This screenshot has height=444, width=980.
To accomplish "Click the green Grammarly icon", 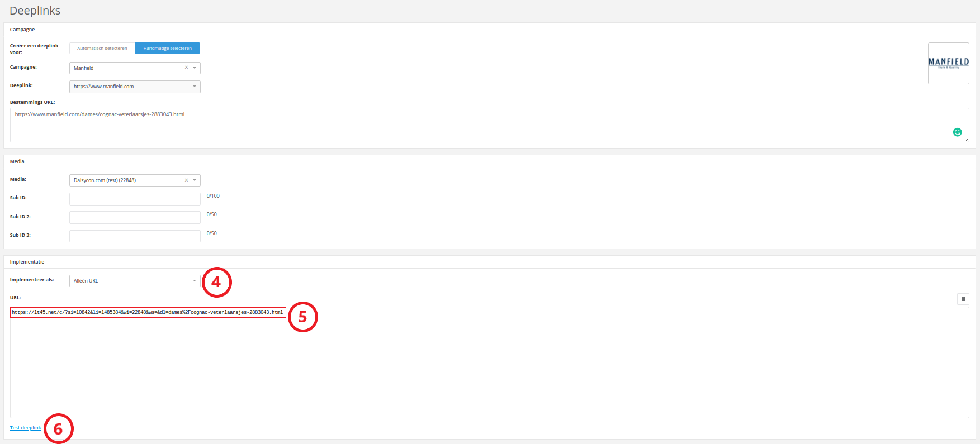I will point(957,132).
